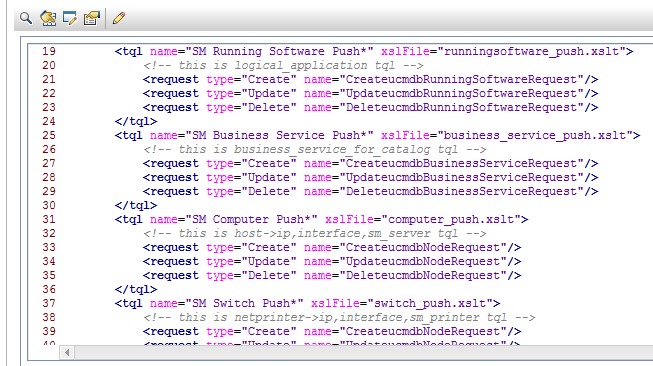Click line number 31 in gutter
Image resolution: width=653 pixels, height=366 pixels.
point(49,219)
